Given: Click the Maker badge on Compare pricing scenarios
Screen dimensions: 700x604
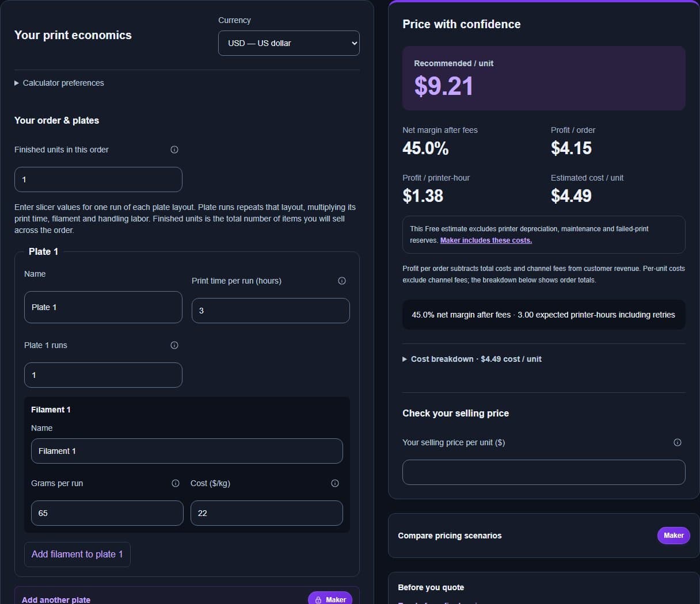Looking at the screenshot, I should click(674, 536).
